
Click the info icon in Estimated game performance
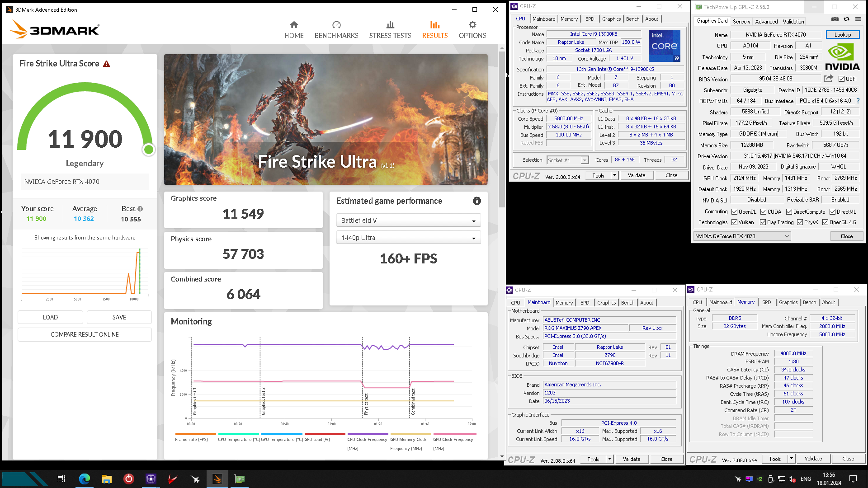point(477,201)
